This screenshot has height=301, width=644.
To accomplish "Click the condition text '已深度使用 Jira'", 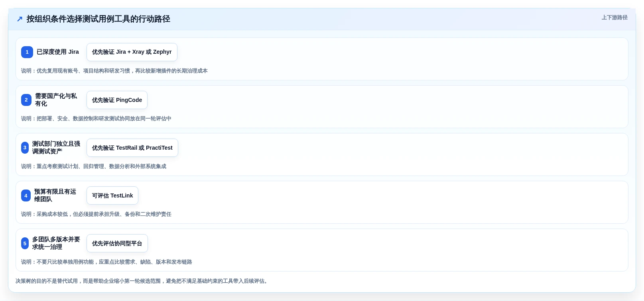I will [58, 52].
